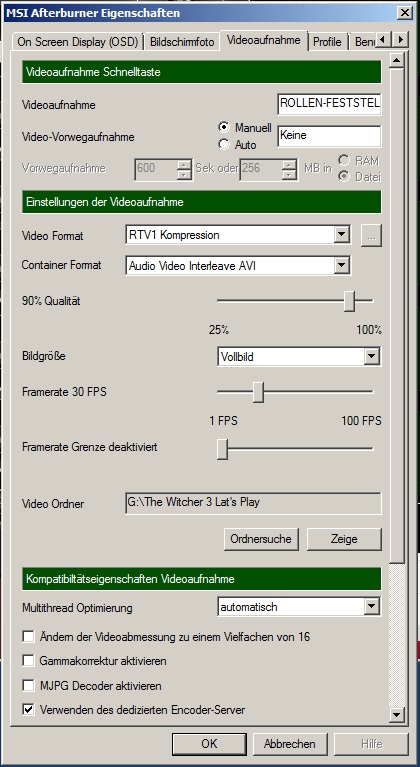Screen dimensions: 420x767
Task: Click the Video Format dropdown arrow
Action: coord(342,235)
